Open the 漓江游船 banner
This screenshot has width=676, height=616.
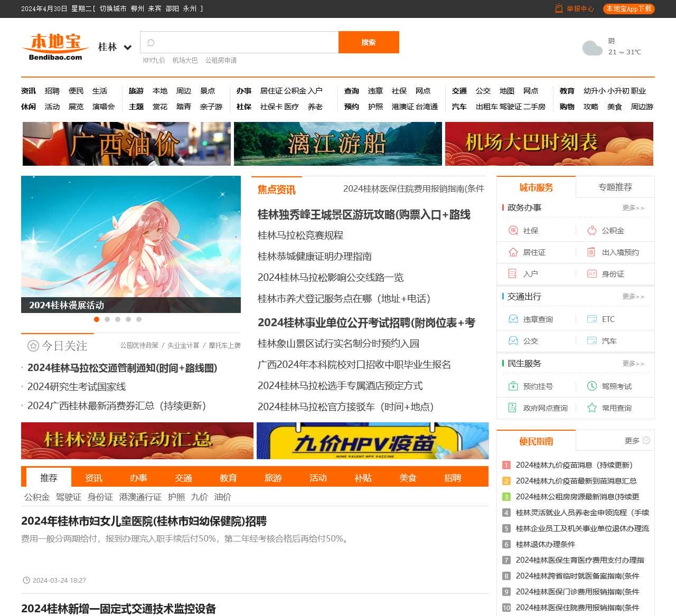tap(338, 144)
